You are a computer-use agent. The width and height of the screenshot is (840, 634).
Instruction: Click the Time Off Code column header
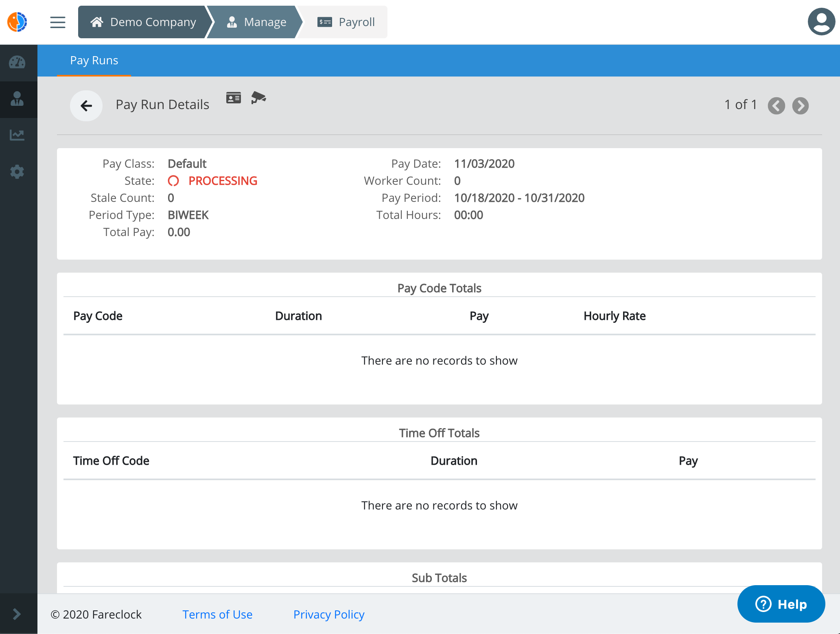tap(111, 461)
